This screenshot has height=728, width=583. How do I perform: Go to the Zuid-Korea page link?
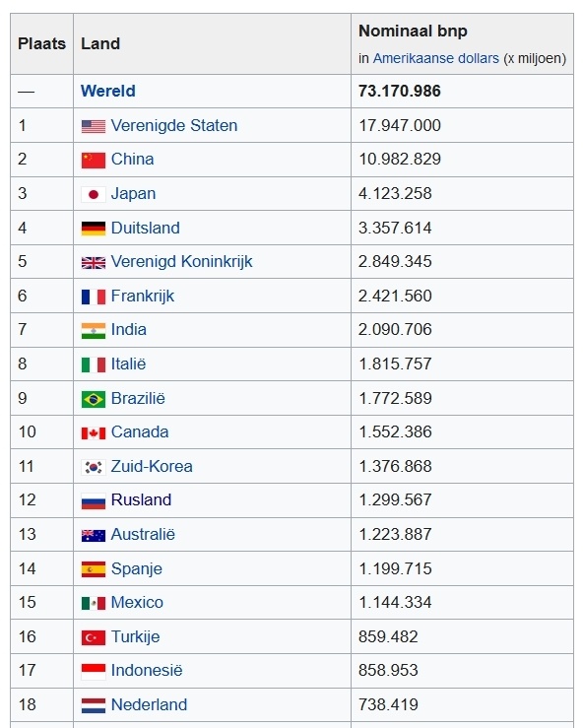pyautogui.click(x=152, y=466)
